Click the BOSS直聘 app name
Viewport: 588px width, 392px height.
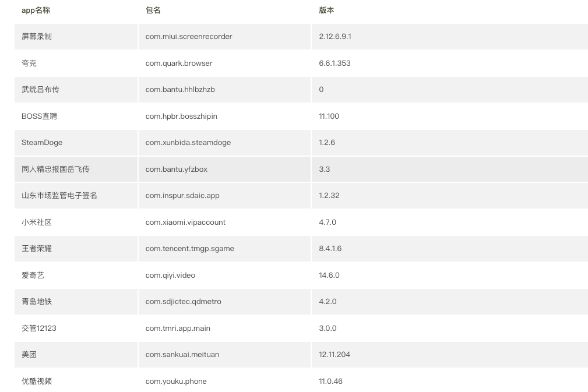coord(40,116)
